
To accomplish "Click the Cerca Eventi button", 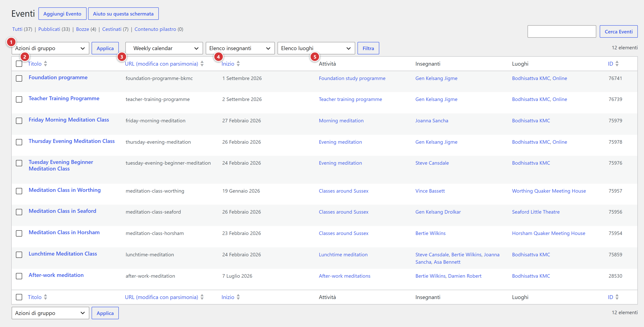I will [619, 31].
